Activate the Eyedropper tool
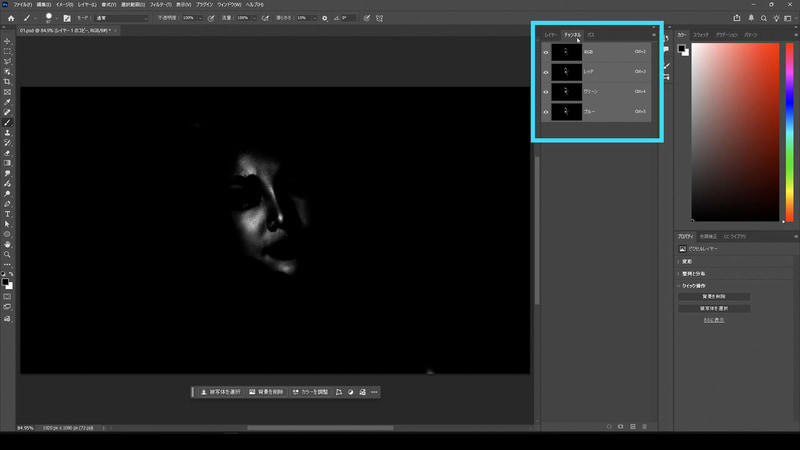The image size is (800, 450). pos(7,102)
